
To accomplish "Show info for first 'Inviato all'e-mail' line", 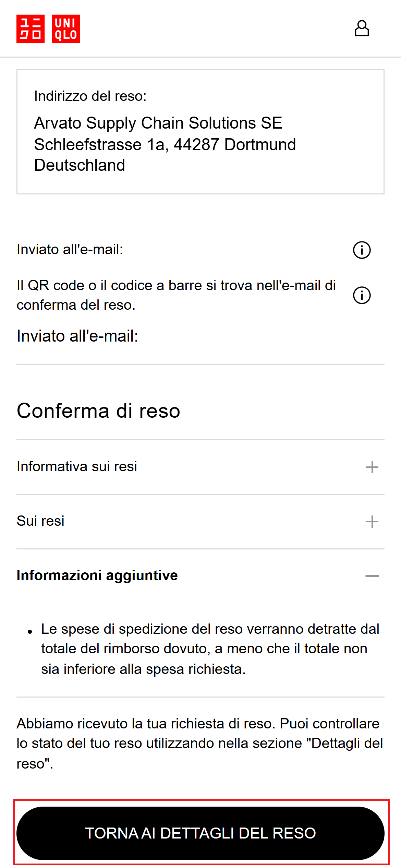I will [362, 250].
